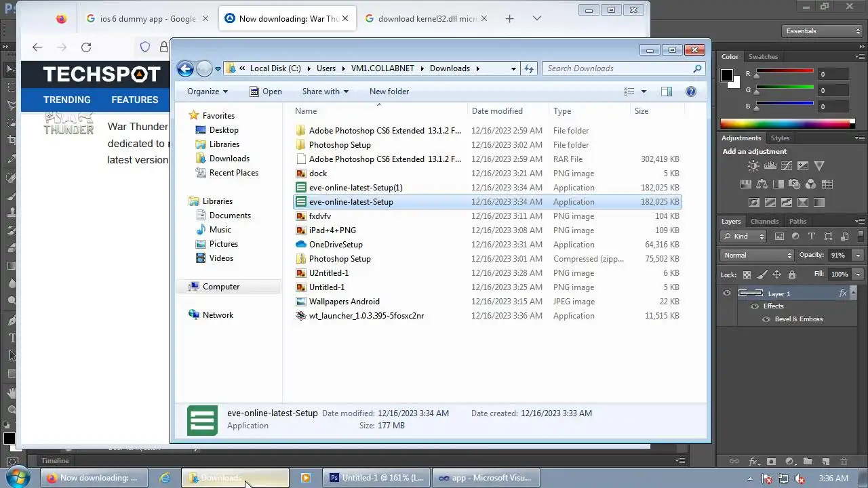Add a Threshold adjustment

[x=787, y=202]
